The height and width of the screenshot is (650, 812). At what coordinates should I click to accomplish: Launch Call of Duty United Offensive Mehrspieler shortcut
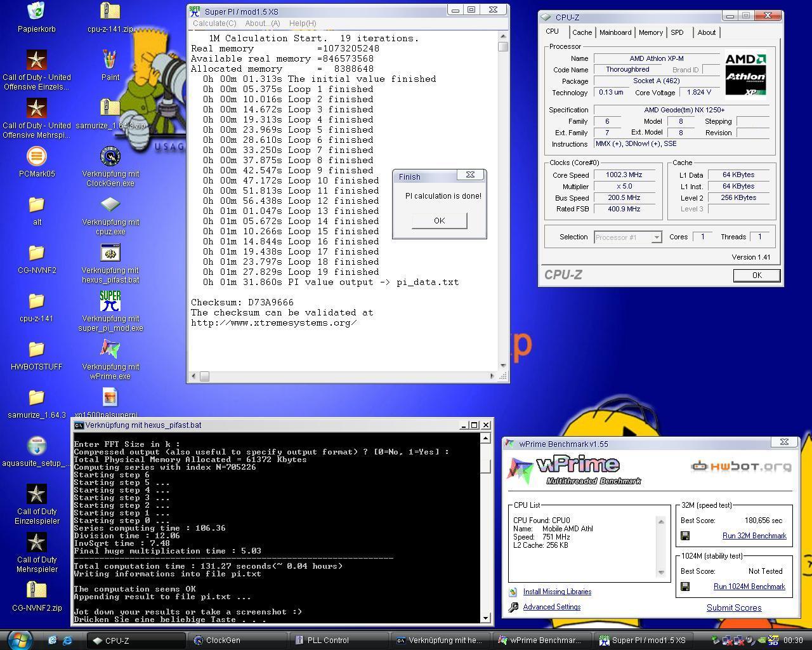pos(36,108)
